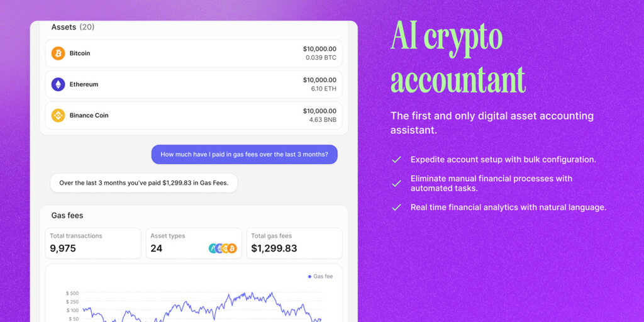Viewport: 644px width, 322px height.
Task: Click the yellow Binance Coin icon
Action: pyautogui.click(x=58, y=116)
